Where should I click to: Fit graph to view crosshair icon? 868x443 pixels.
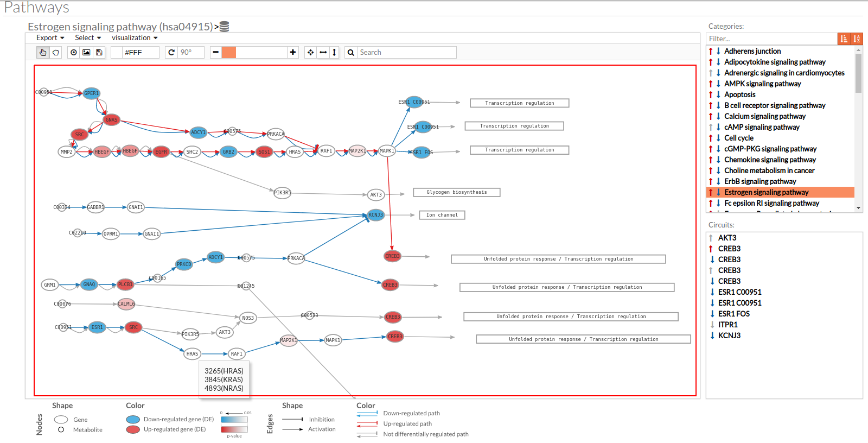tap(310, 52)
